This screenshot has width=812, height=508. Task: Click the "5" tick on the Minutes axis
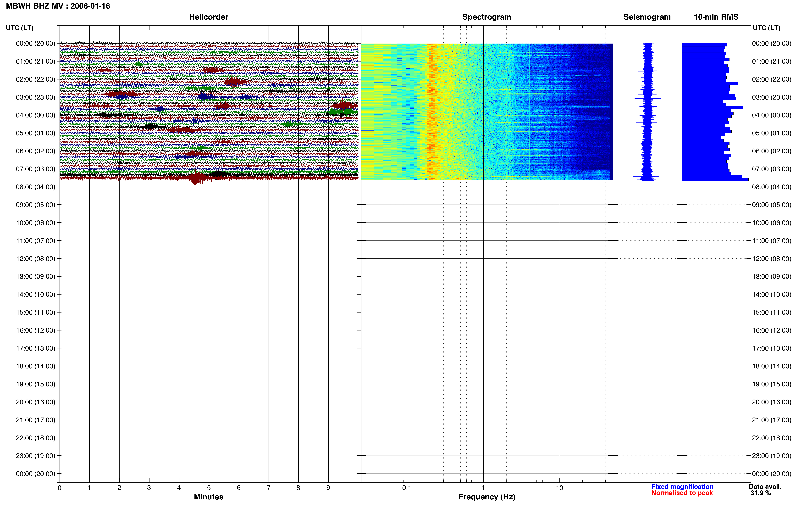point(209,488)
